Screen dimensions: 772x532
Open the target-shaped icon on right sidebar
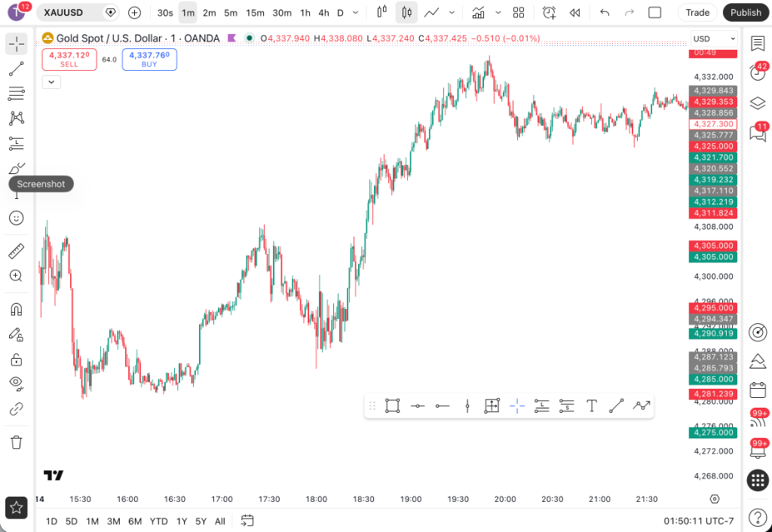pyautogui.click(x=757, y=332)
